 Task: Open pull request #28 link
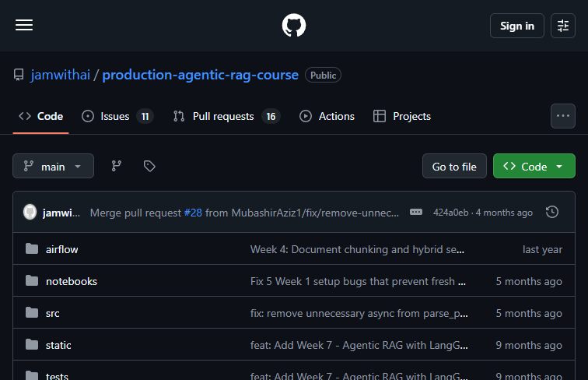tap(193, 213)
